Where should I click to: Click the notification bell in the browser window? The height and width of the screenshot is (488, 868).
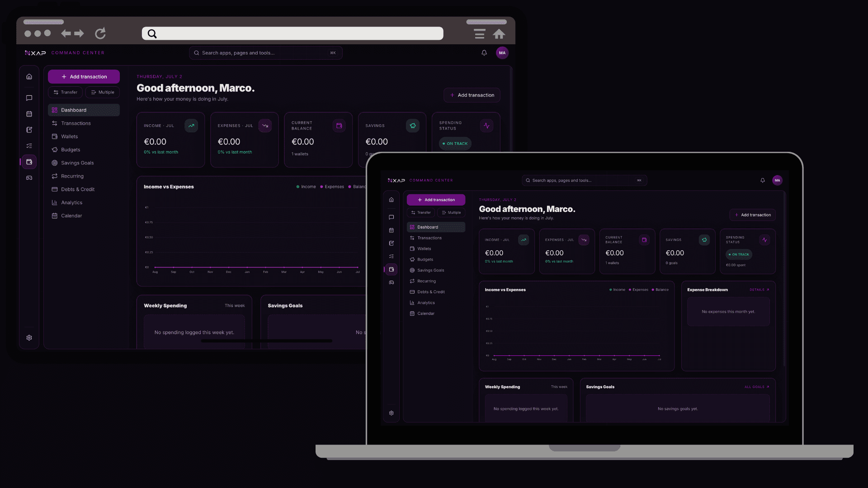[x=484, y=53]
